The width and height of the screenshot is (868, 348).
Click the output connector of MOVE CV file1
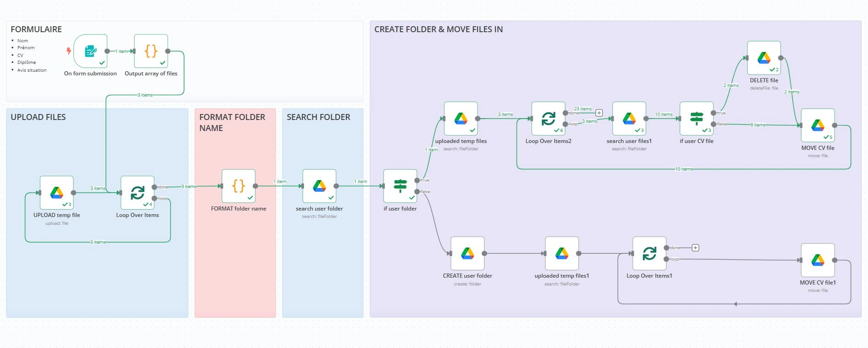pos(834,260)
